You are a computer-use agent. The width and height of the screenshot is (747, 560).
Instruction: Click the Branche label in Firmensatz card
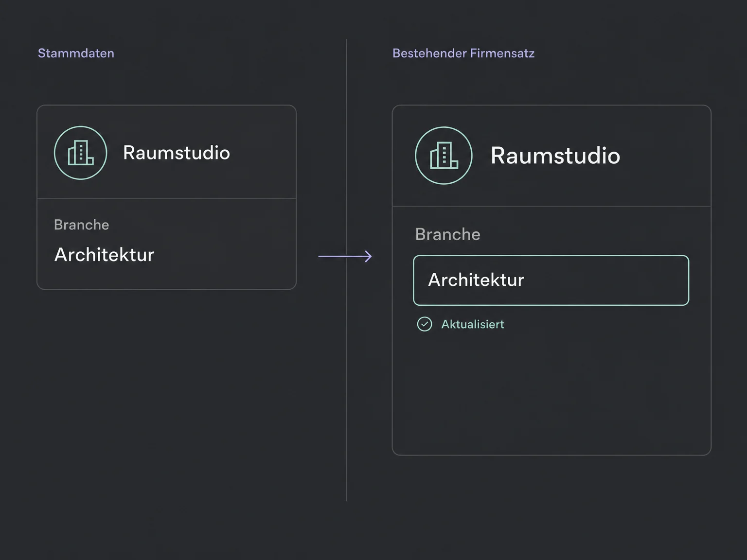click(447, 234)
